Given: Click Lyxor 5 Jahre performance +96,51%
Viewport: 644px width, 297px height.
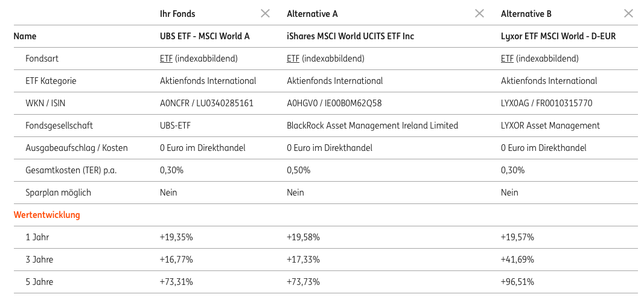Looking at the screenshot, I should point(517,282).
